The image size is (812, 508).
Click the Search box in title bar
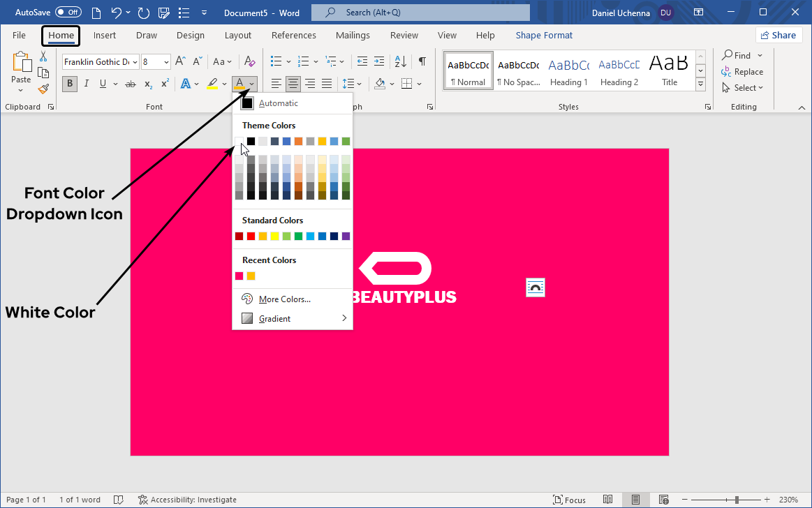point(420,13)
